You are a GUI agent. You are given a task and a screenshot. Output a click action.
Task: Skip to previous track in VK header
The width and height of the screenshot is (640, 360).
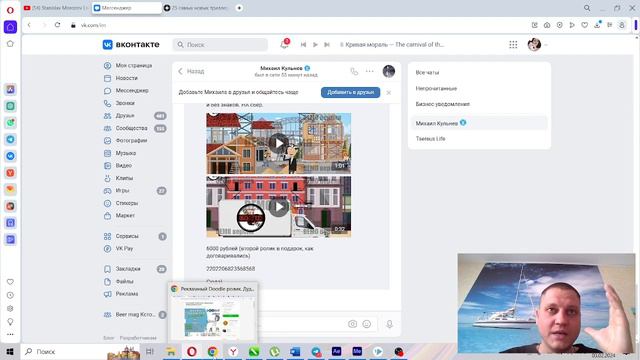pos(303,44)
